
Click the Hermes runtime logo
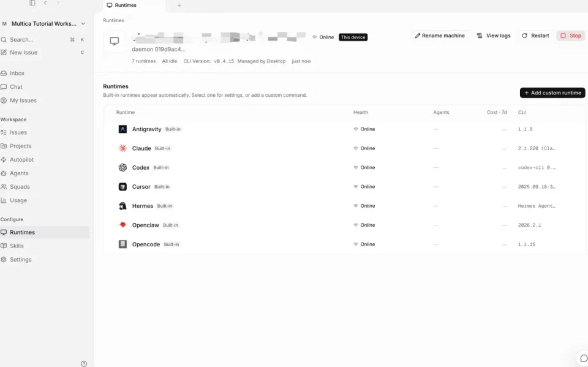(x=123, y=206)
